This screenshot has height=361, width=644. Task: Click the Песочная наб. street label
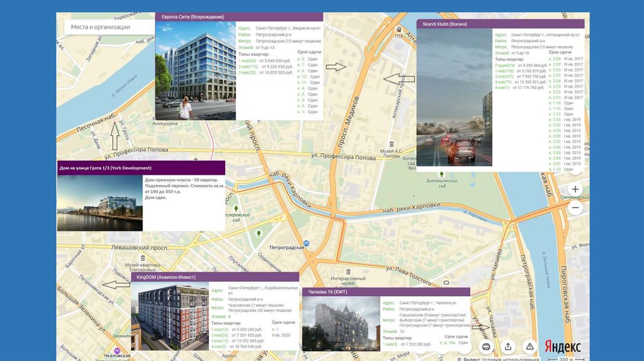click(96, 123)
